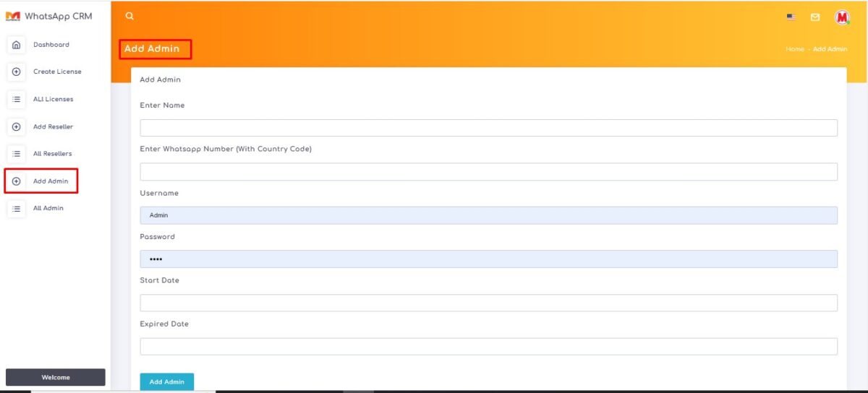
Task: Click the WhatsApp CRM logo
Action: point(49,16)
